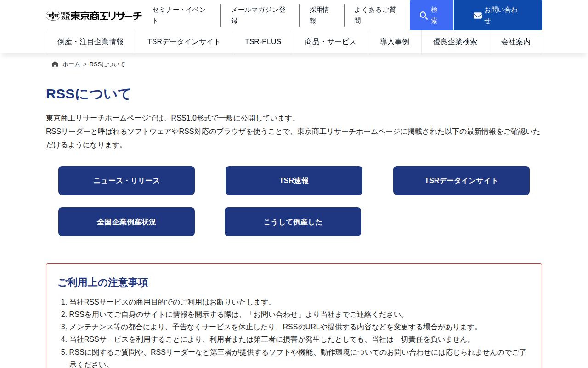Open the よくあるご質問 page
Screen dimensions: 588x368
click(x=375, y=15)
